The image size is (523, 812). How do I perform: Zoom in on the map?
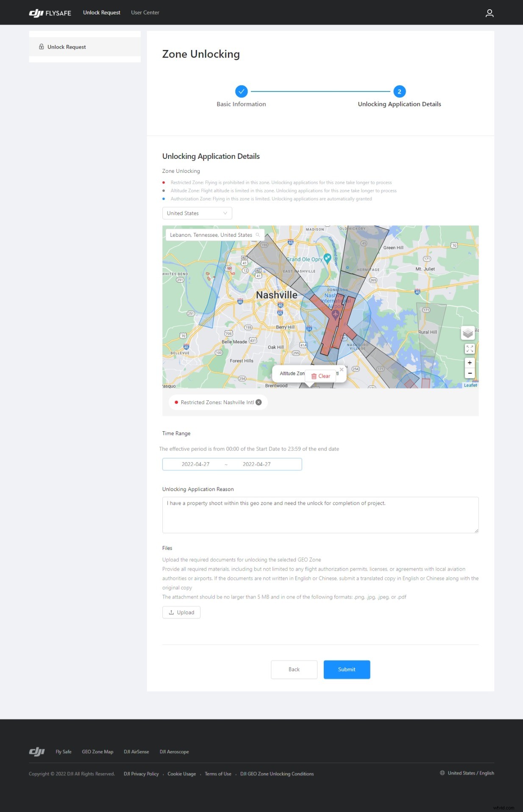[x=470, y=363]
